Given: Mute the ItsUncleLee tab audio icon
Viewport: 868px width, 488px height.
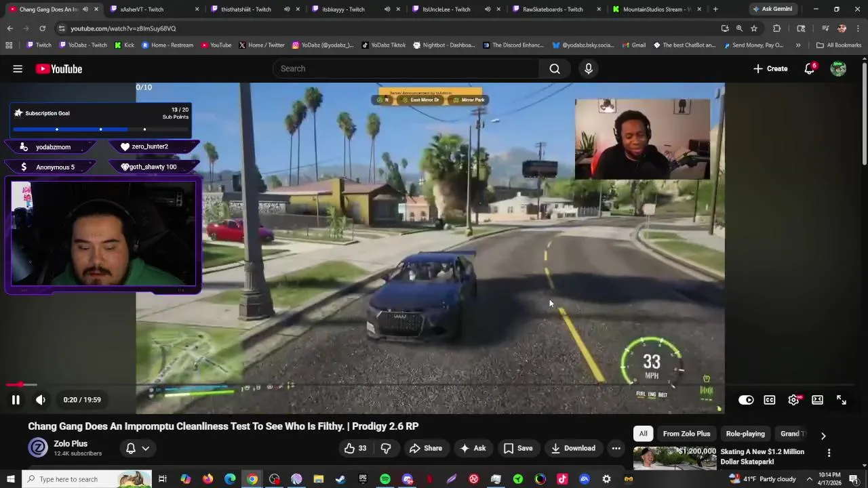Looking at the screenshot, I should point(488,9).
